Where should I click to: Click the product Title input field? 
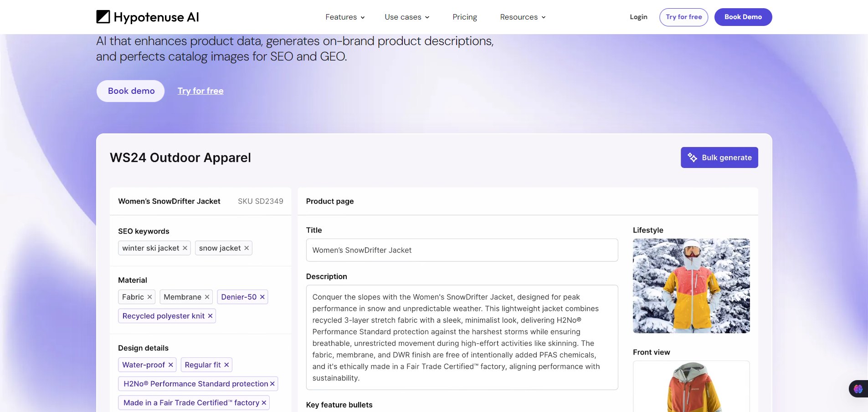pyautogui.click(x=462, y=250)
